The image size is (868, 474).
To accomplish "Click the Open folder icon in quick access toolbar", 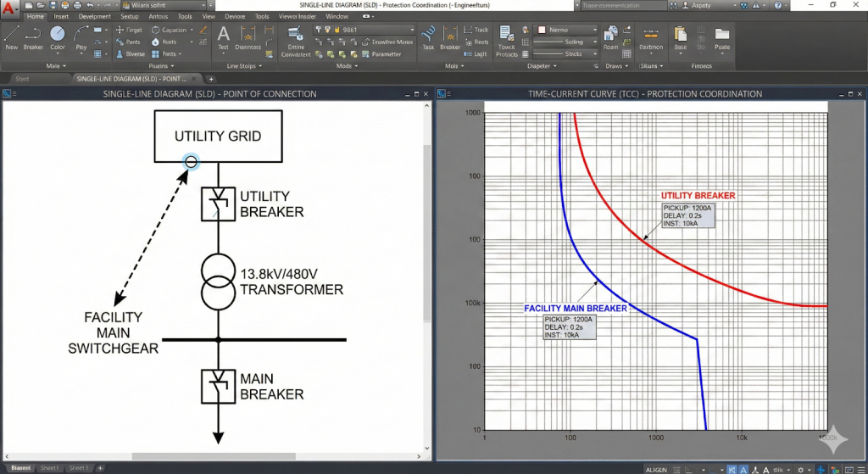I will 41,5.
